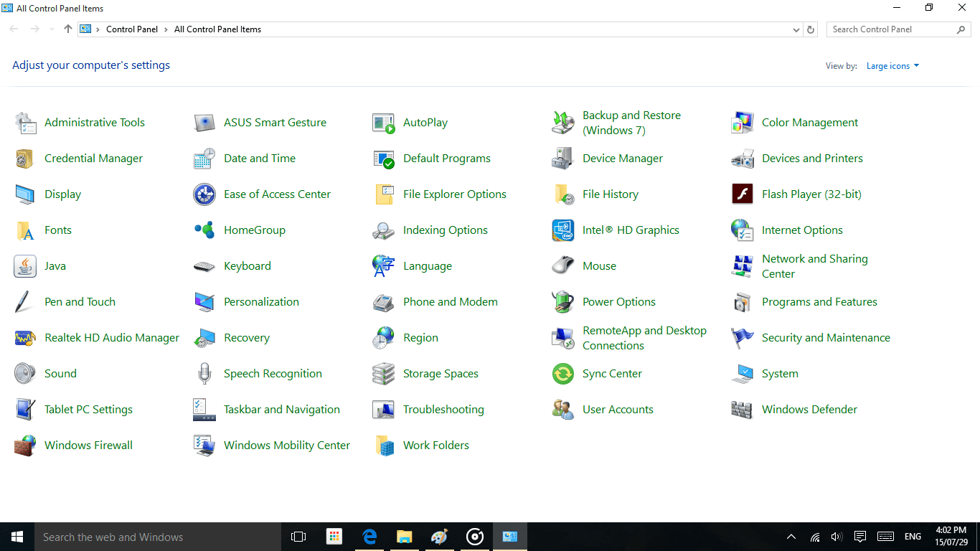Open the Device Manager icon

(x=563, y=159)
